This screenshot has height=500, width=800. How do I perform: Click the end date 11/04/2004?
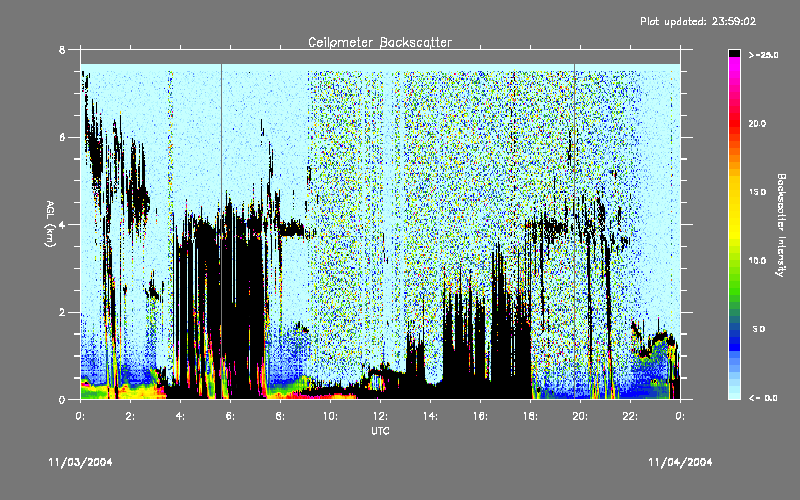point(680,462)
